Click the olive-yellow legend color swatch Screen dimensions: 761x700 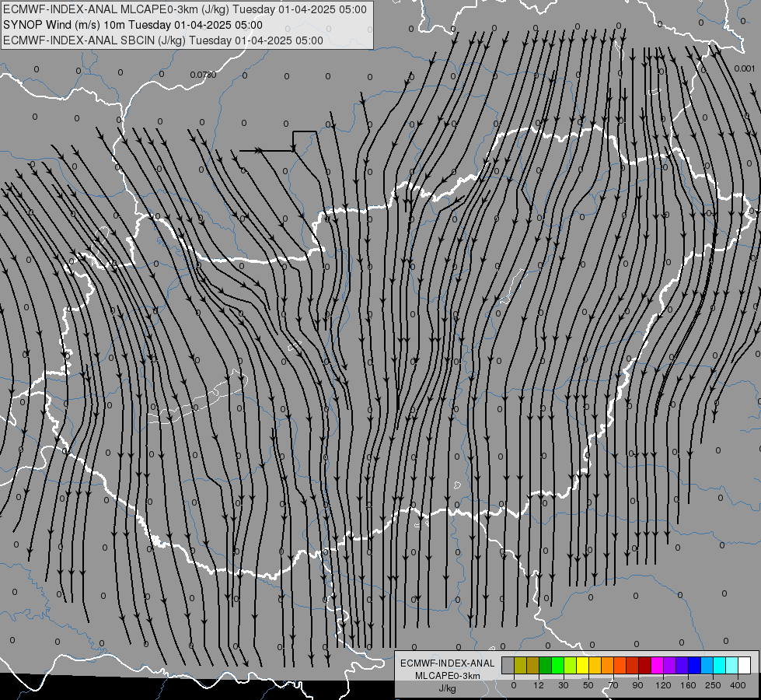coord(520,665)
